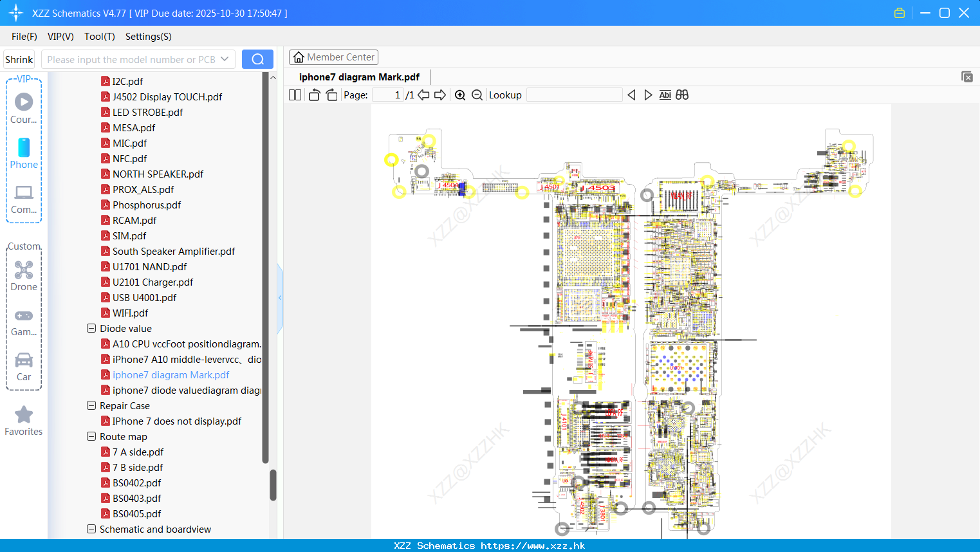Select the Car category icon
Image resolution: width=980 pixels, height=552 pixels.
tap(24, 360)
